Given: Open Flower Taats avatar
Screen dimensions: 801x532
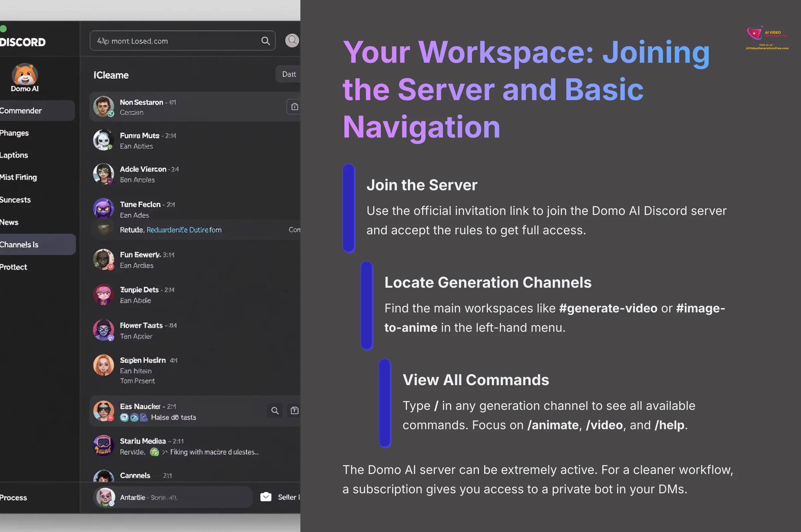Looking at the screenshot, I should 103,330.
